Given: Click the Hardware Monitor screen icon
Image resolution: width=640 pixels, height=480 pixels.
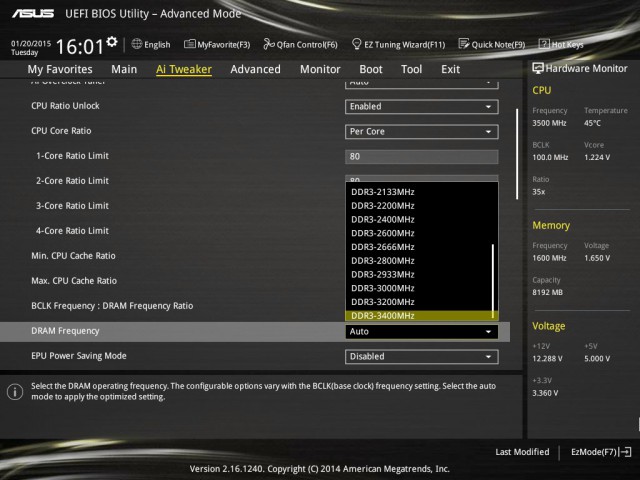Looking at the screenshot, I should pos(538,68).
